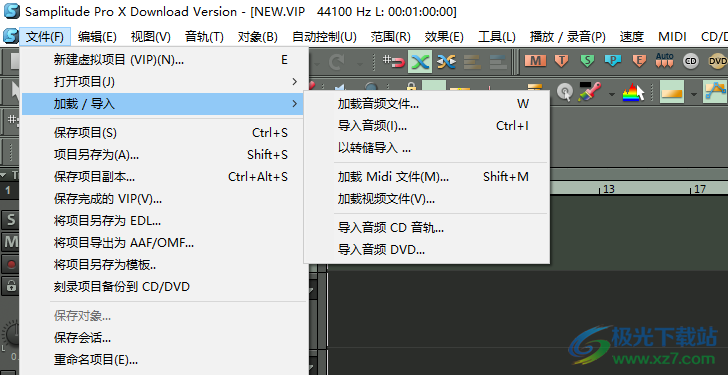Click the brown object lines icon
Screen dimensions: 728x375
(x=472, y=61)
